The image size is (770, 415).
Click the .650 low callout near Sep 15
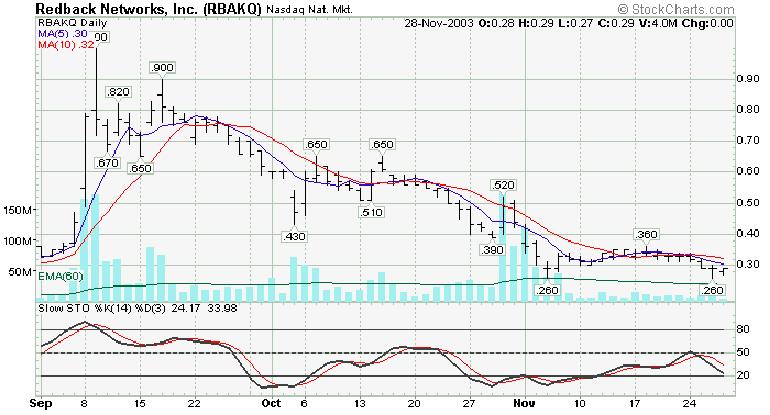click(x=140, y=168)
